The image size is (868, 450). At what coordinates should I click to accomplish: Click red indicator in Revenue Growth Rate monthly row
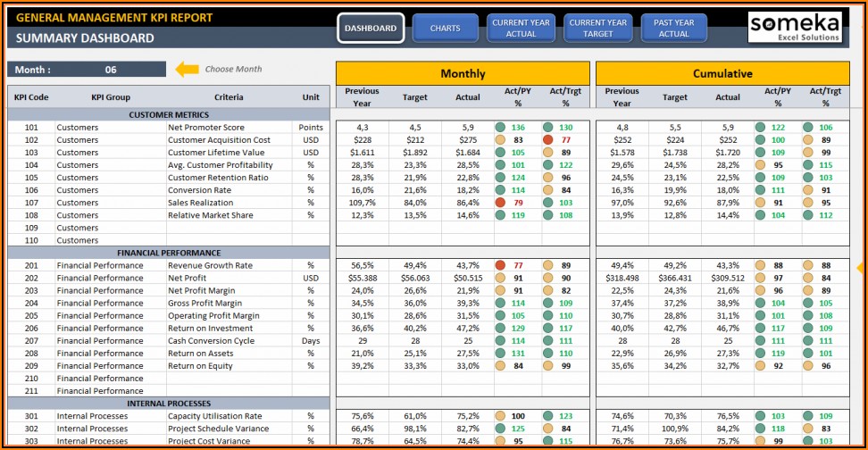tap(500, 265)
